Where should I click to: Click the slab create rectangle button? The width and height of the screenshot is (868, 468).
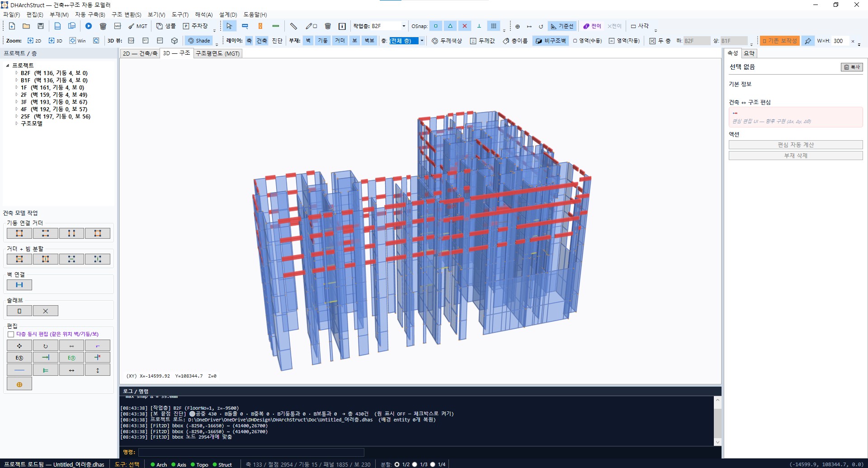[x=19, y=311]
